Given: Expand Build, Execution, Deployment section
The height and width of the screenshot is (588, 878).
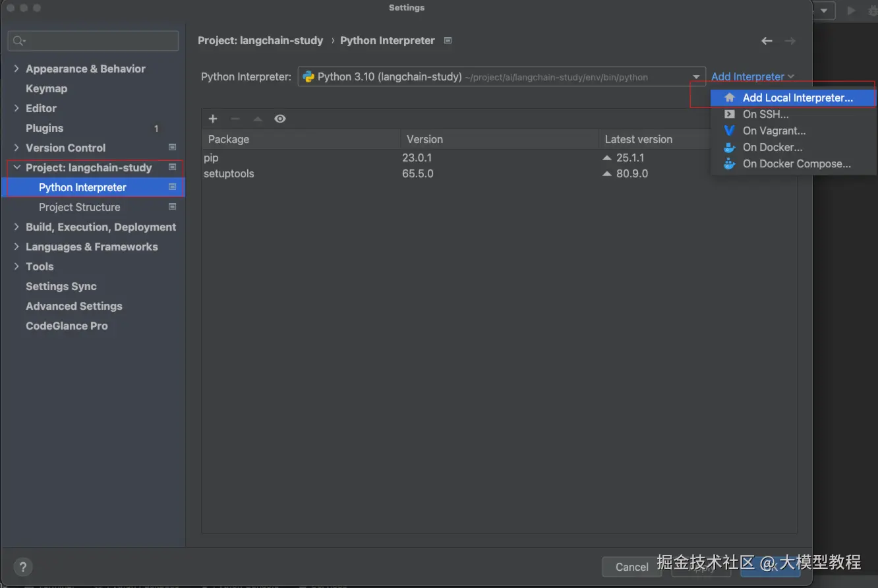Looking at the screenshot, I should pyautogui.click(x=17, y=227).
